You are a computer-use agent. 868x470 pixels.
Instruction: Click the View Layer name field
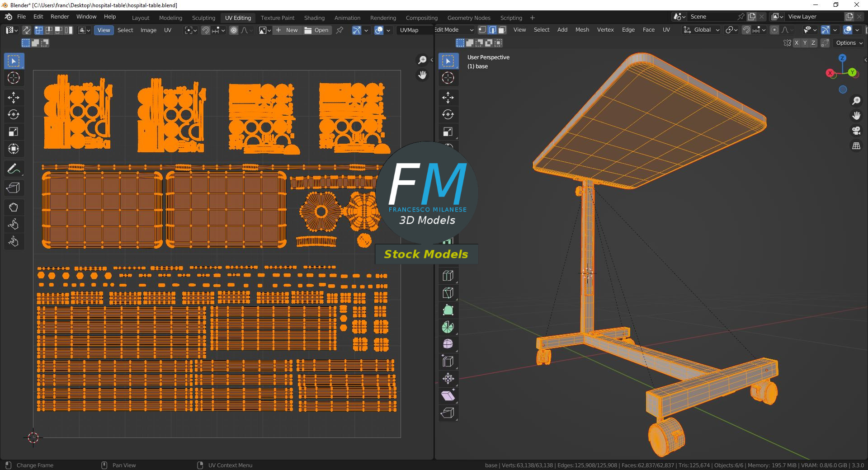point(815,17)
